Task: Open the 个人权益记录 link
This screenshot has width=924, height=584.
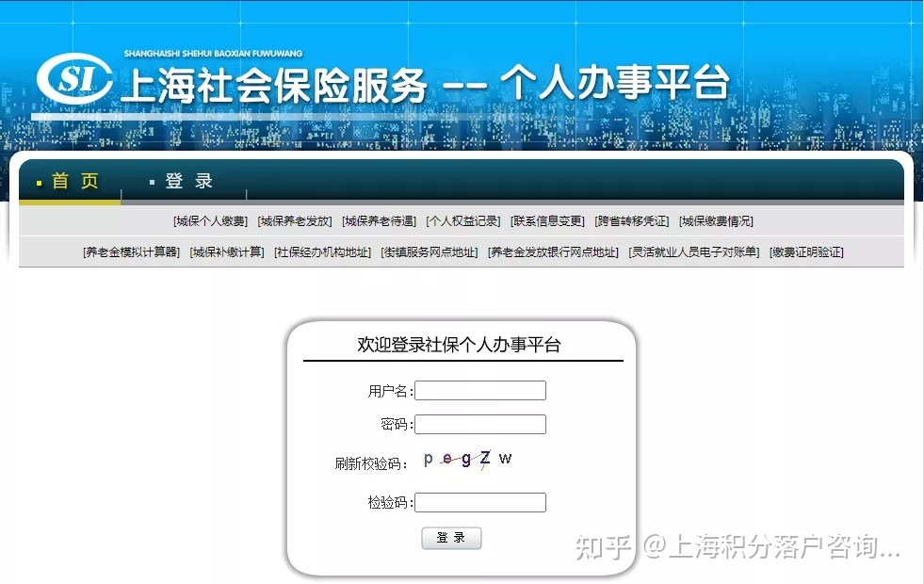Action: (x=463, y=221)
